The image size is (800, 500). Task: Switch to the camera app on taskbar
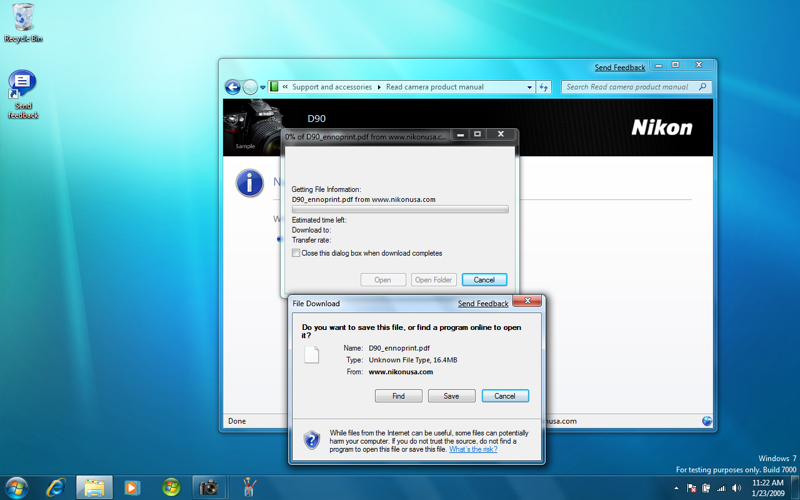209,488
